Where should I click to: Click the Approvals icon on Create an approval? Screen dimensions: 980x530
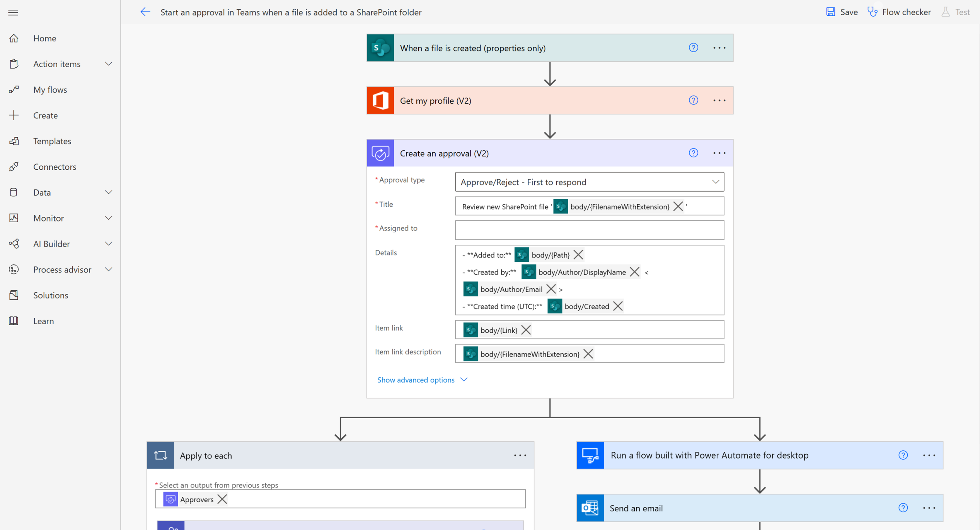(x=380, y=153)
